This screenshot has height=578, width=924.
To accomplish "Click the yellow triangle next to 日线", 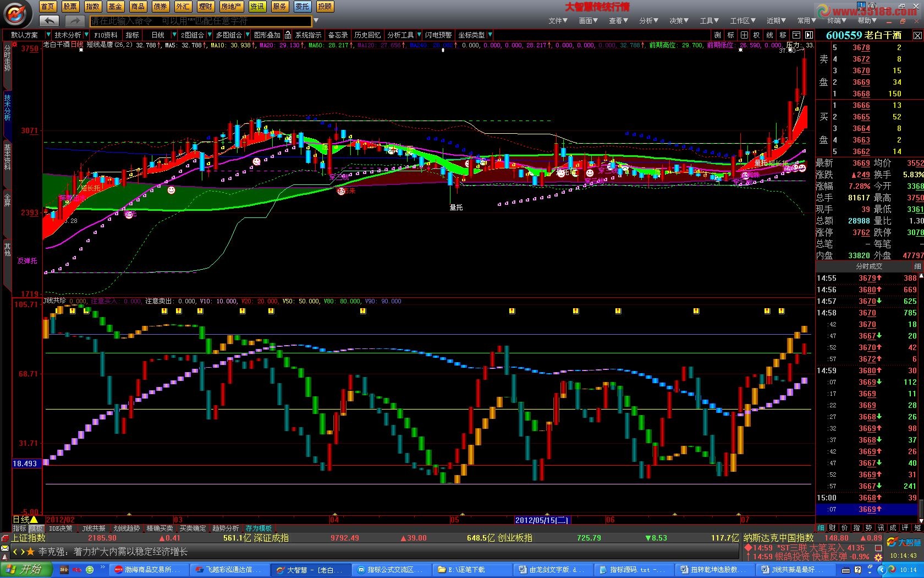I will click(34, 519).
